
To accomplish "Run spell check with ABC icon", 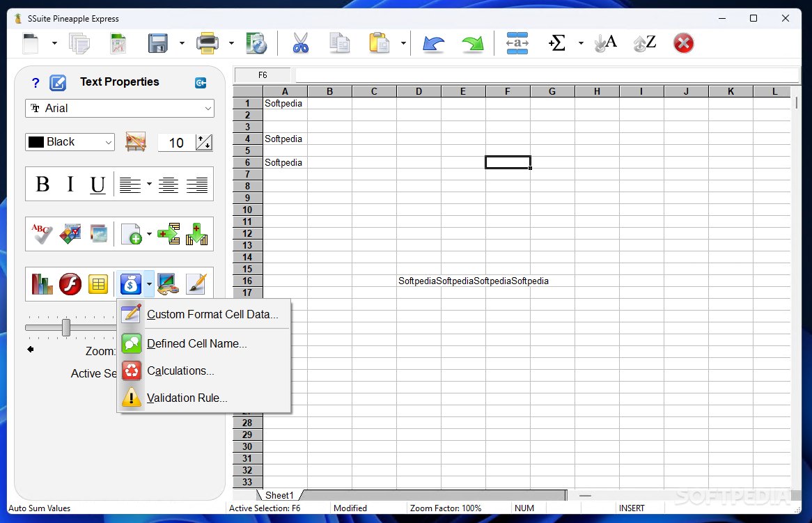I will pyautogui.click(x=41, y=234).
